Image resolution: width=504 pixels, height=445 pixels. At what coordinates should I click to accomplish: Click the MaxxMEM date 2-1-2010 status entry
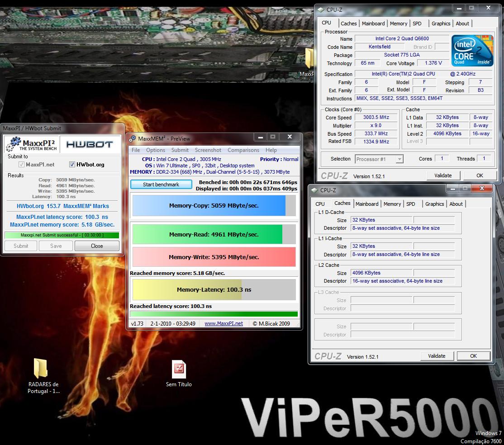coord(173,323)
